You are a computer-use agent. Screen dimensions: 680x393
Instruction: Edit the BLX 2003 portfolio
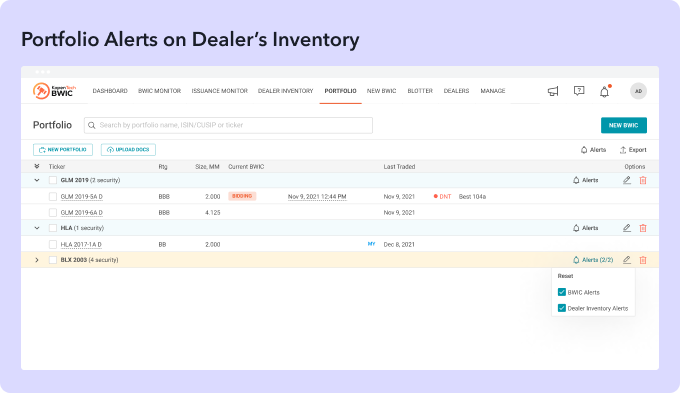click(x=627, y=260)
